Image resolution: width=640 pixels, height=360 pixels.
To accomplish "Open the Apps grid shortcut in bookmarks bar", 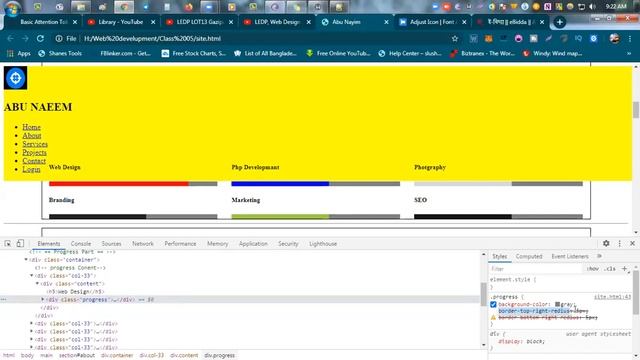I will (x=19, y=53).
